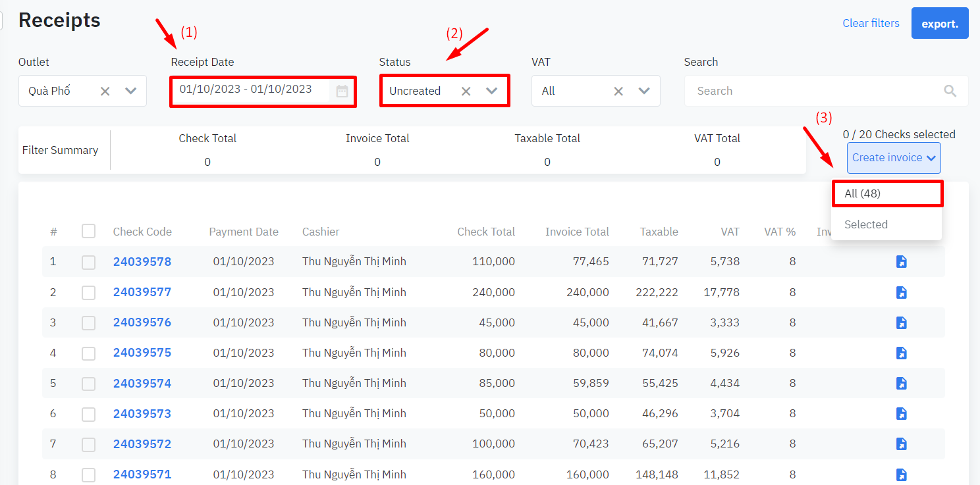Viewport: 980px width, 485px height.
Task: Open check code 24039576 link
Action: (142, 322)
